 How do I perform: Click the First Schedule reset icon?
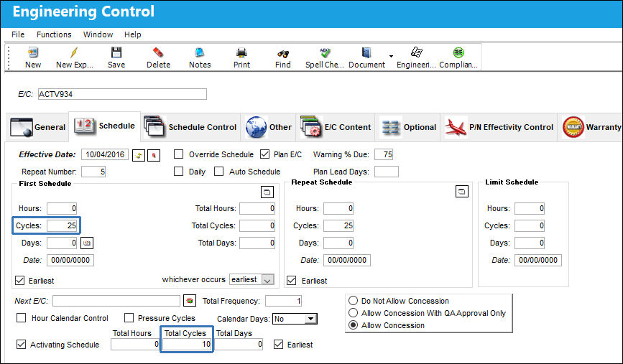[x=267, y=192]
